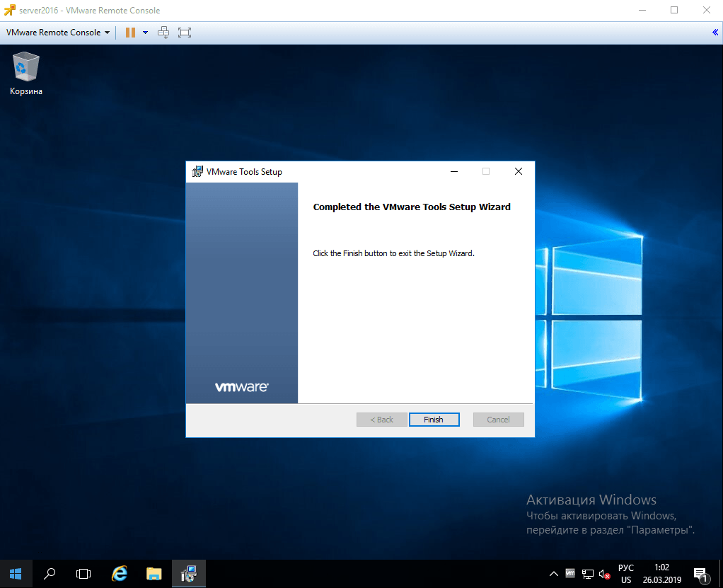Open the Windows Start menu
Viewport: 723px width, 588px height.
click(x=16, y=574)
